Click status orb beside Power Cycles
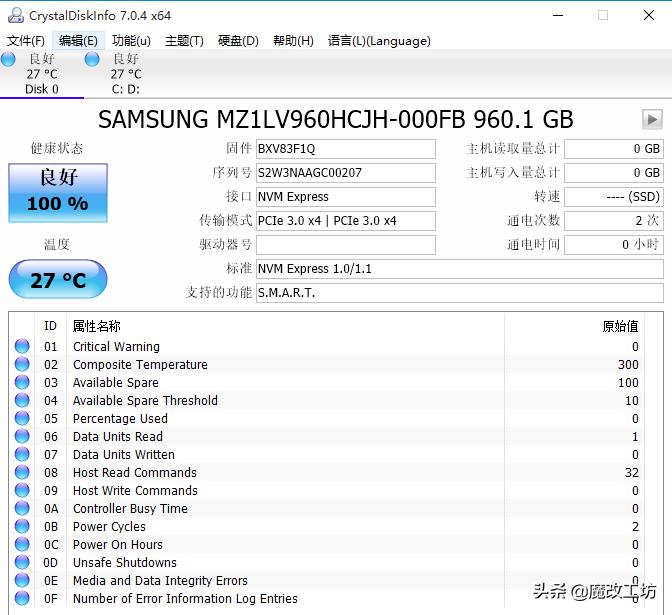The width and height of the screenshot is (672, 615). 22,527
